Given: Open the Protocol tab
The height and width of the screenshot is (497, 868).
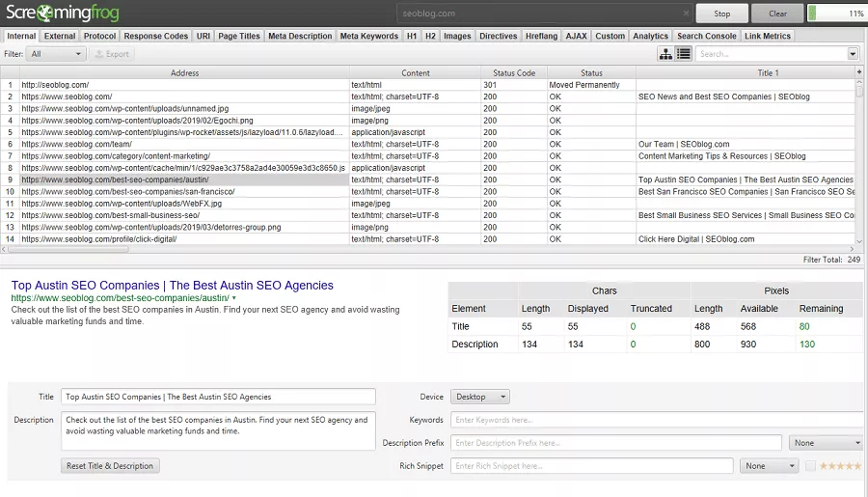Looking at the screenshot, I should [99, 36].
